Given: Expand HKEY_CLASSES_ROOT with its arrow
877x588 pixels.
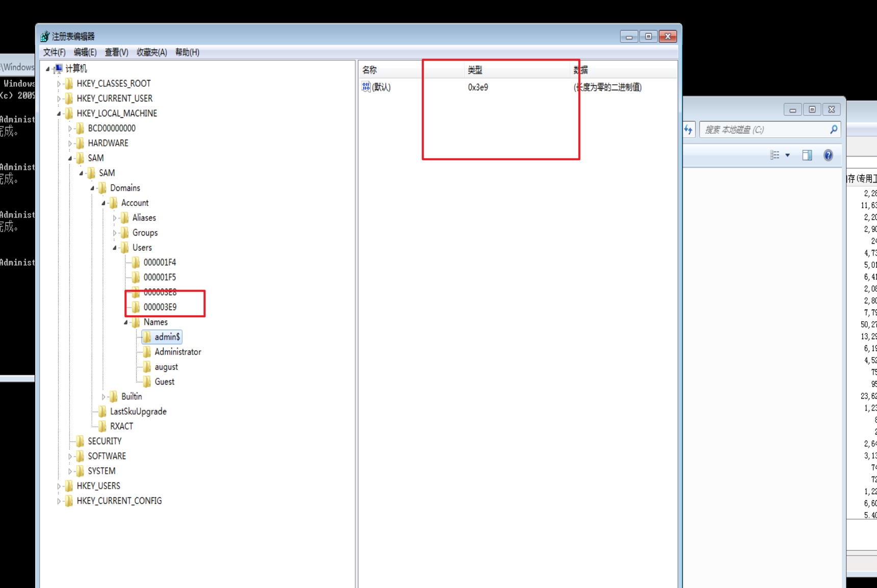Looking at the screenshot, I should [59, 84].
